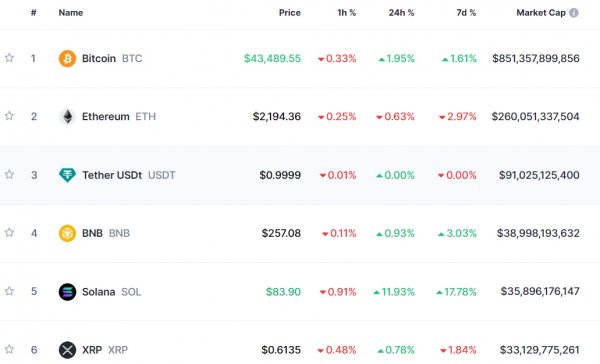Add Bitcoin to watchlist with star
The width and height of the screenshot is (600, 364).
[9, 58]
